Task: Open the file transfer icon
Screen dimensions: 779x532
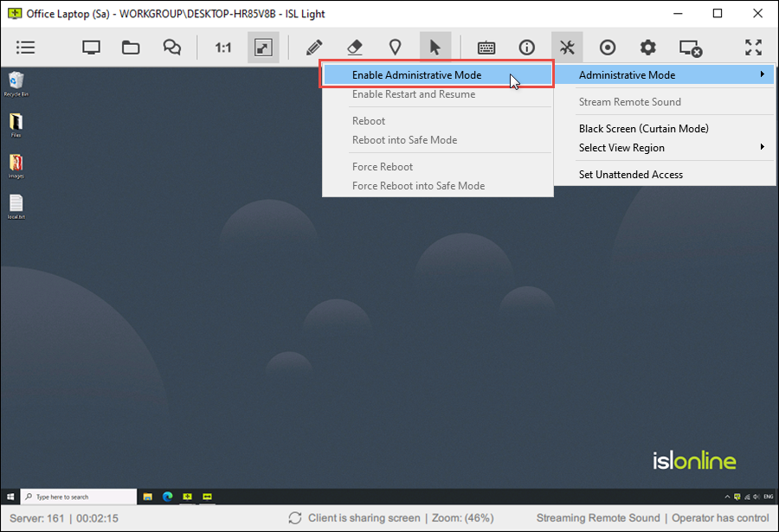Action: (x=131, y=48)
